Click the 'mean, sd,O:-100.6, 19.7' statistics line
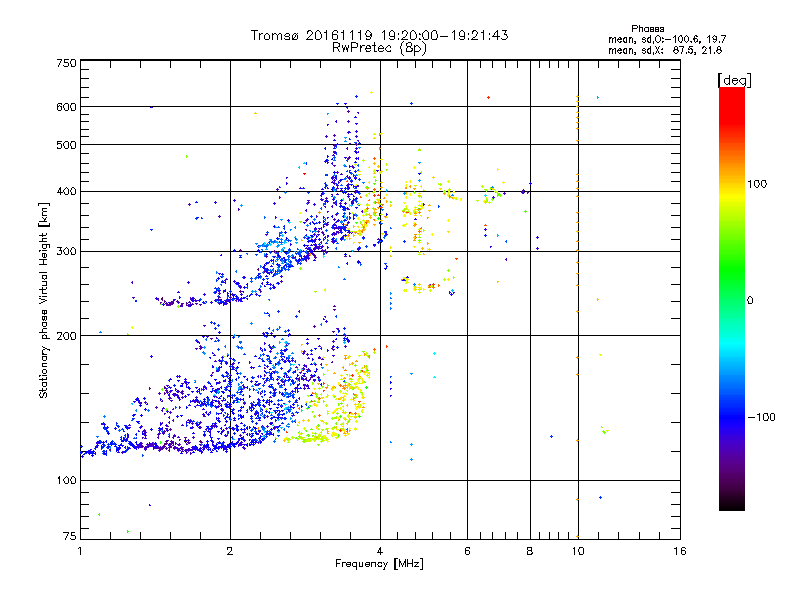 [667, 39]
